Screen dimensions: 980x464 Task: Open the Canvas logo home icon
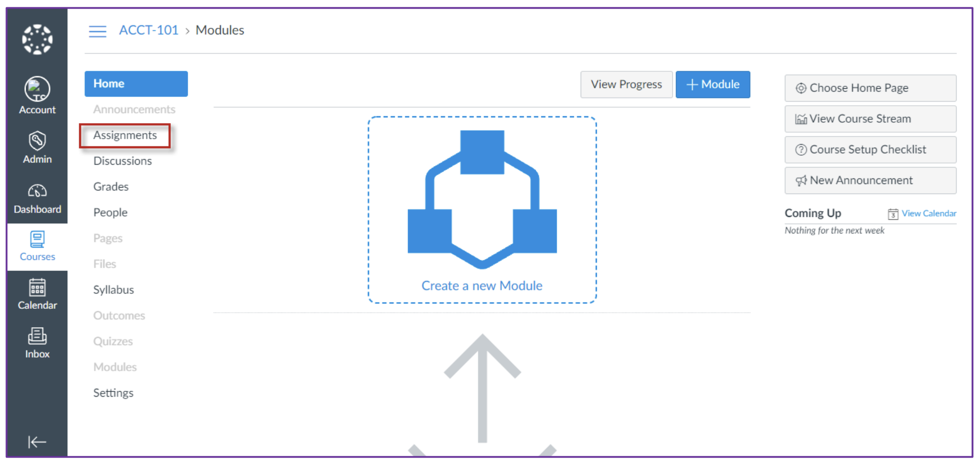[x=37, y=39]
